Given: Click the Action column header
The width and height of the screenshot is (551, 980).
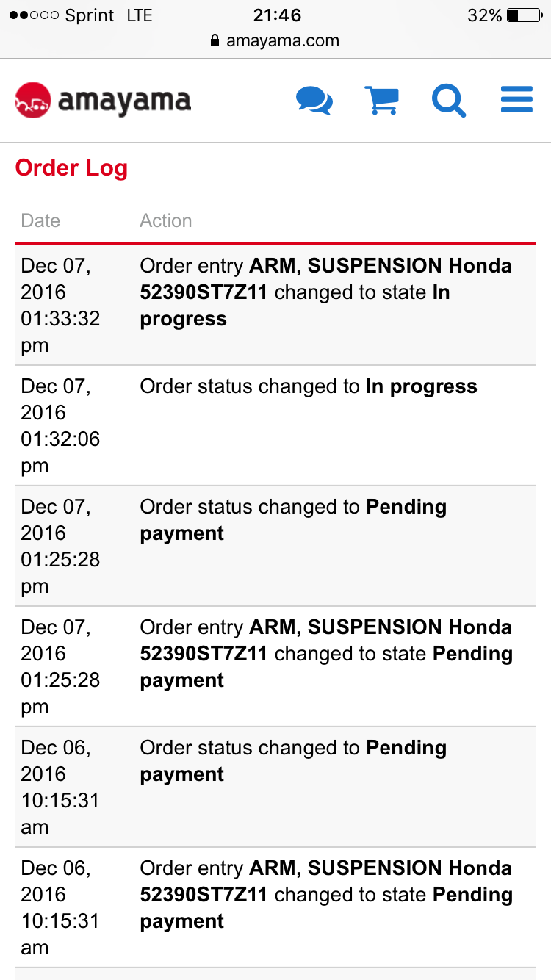Looking at the screenshot, I should point(166,220).
